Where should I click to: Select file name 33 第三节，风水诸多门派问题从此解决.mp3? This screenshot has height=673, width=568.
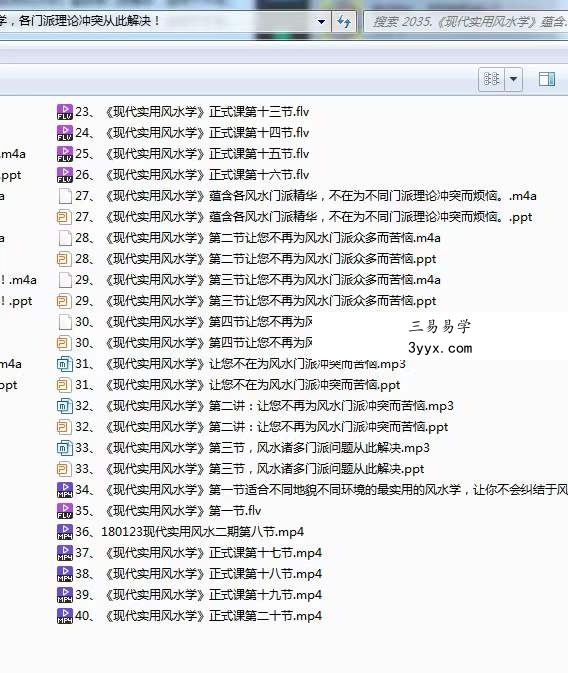(252, 448)
